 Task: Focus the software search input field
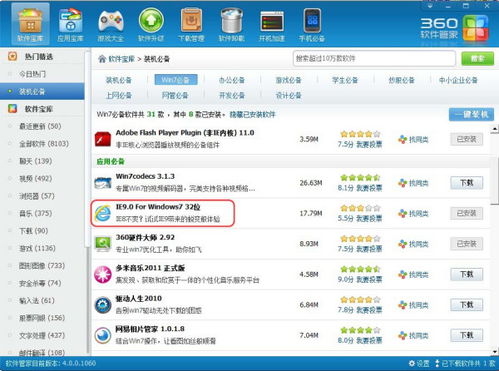[x=374, y=59]
